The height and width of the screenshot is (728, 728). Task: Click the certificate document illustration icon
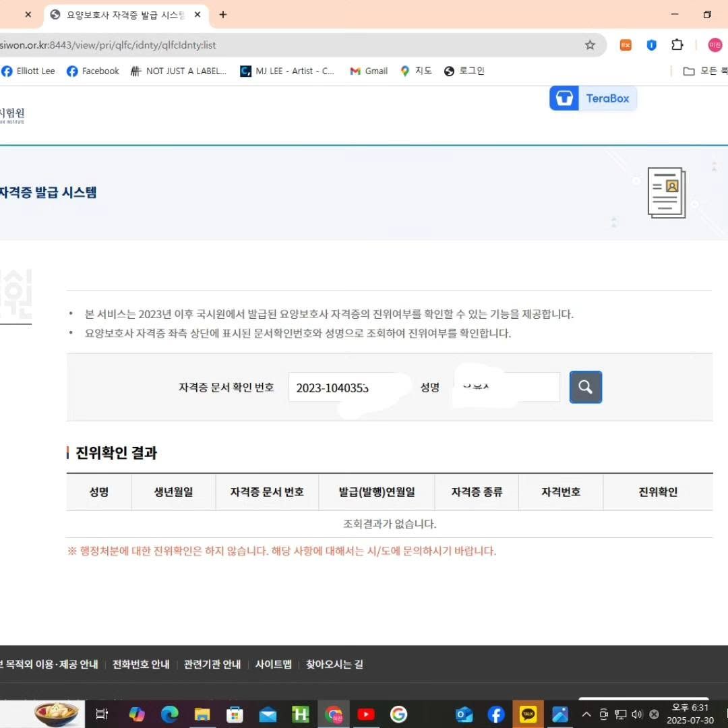[667, 193]
